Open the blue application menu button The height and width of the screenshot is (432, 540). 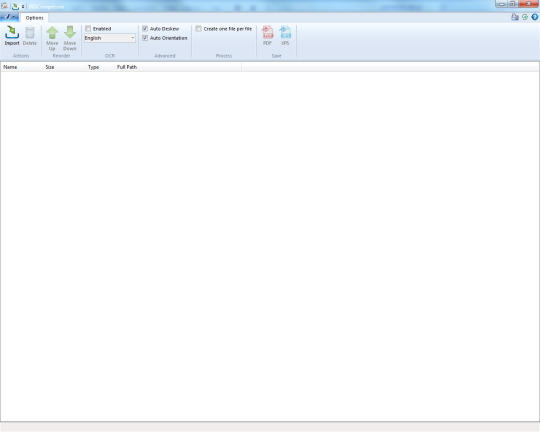10,17
